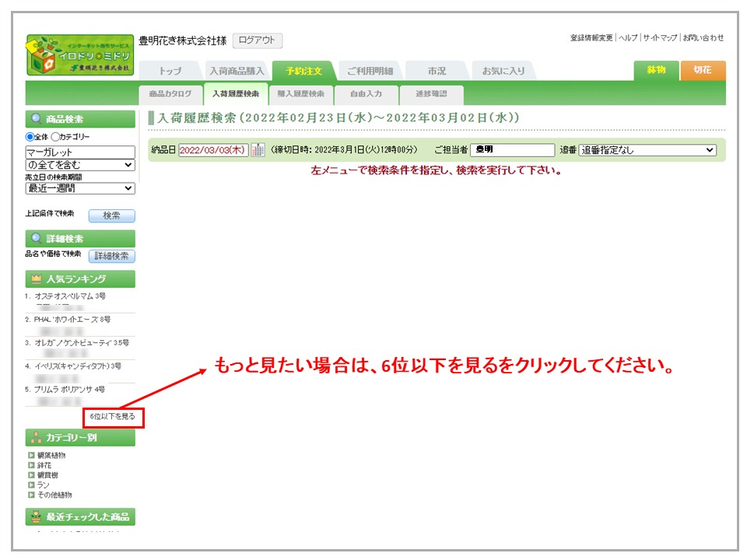Image resolution: width=747 pixels, height=560 pixels.
Task: Open the calendar picker beside 納品日
Action: point(258,150)
